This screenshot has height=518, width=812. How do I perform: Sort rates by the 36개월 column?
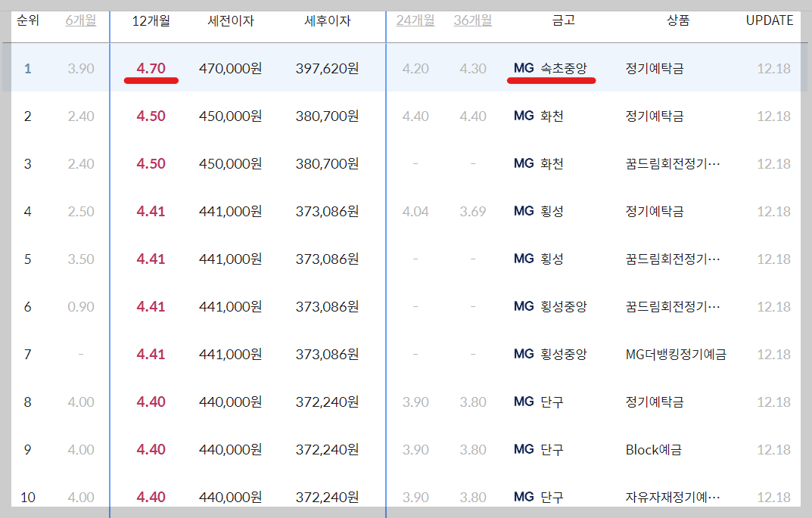tap(471, 20)
